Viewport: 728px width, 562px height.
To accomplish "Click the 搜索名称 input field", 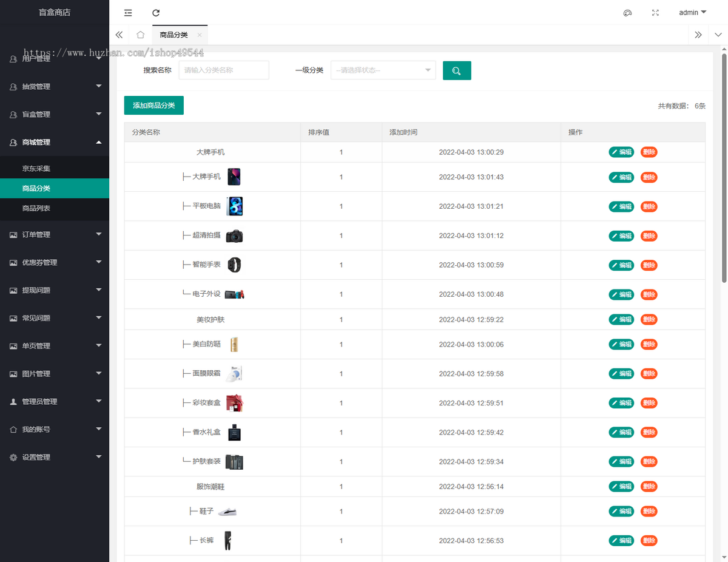I will [x=224, y=70].
